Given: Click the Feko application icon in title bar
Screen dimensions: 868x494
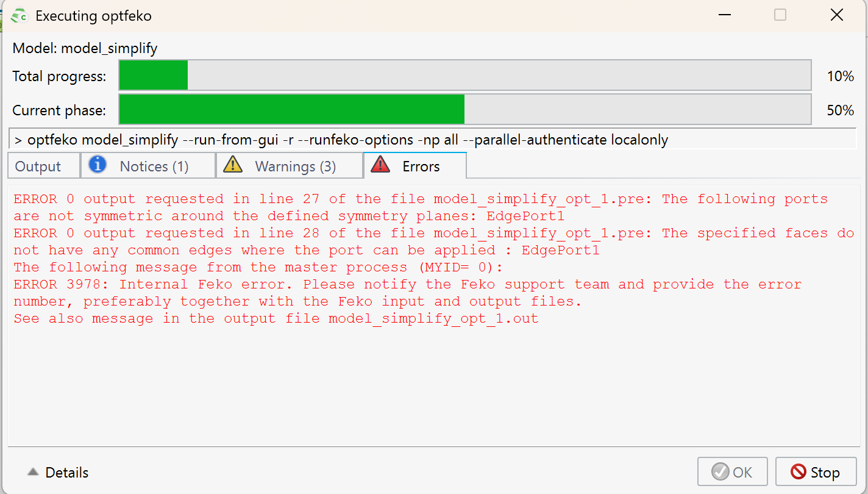Looking at the screenshot, I should 19,16.
